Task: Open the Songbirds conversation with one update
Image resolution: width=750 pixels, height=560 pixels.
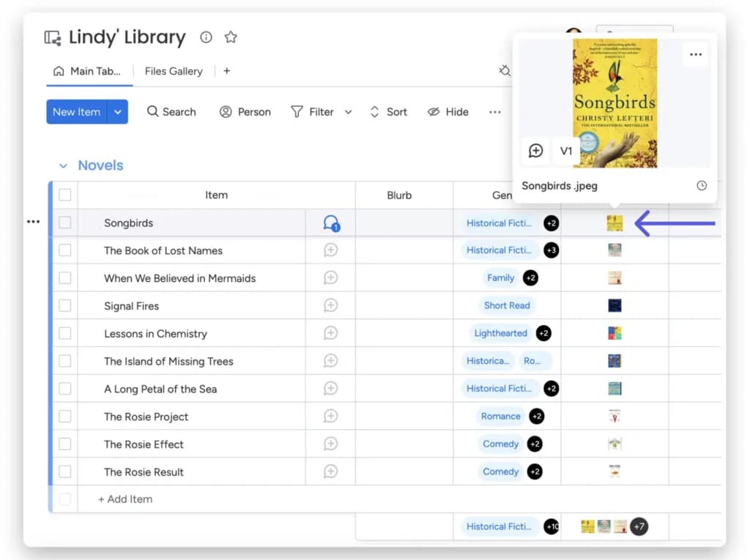Action: [x=331, y=223]
